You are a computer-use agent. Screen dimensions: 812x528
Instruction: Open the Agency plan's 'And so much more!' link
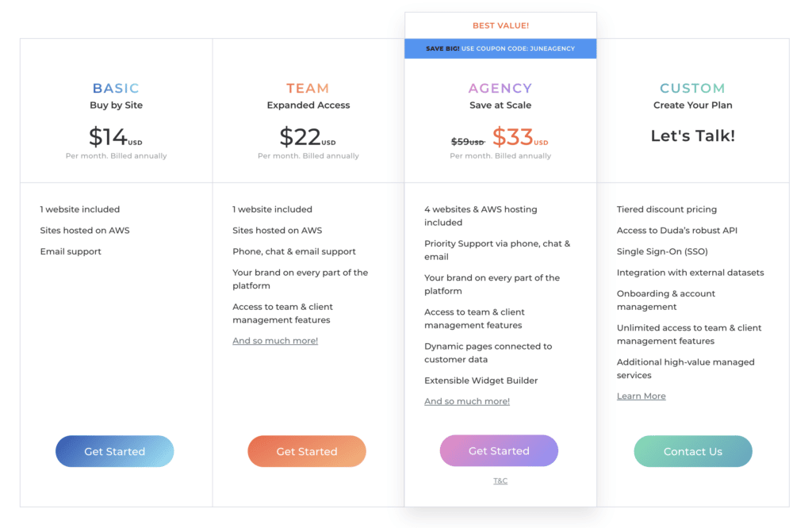click(467, 401)
